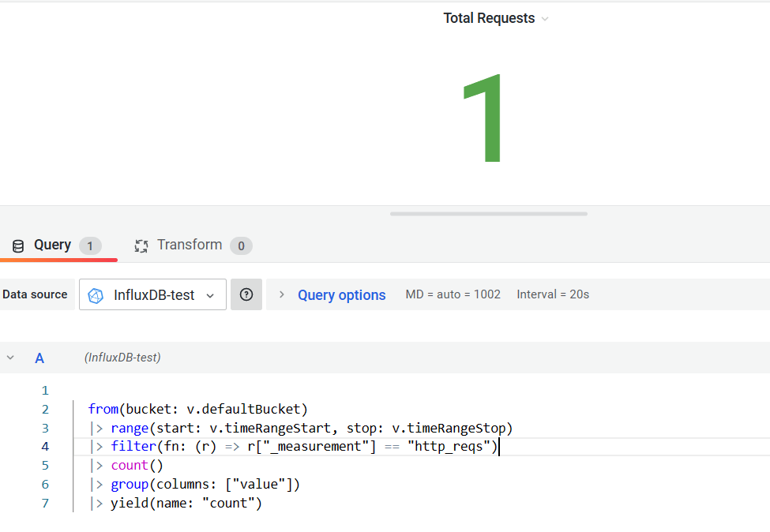Click the Interval = 20s setting text
This screenshot has height=532, width=770.
(553, 294)
